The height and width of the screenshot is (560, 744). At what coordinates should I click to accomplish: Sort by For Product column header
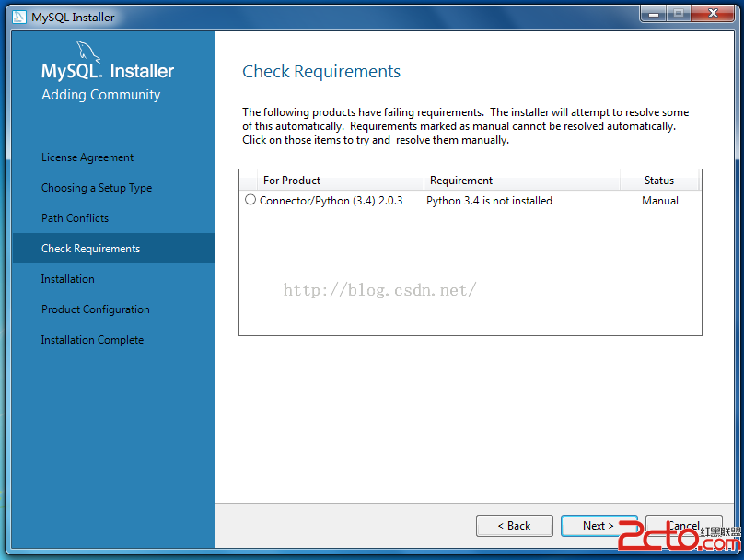(x=340, y=181)
